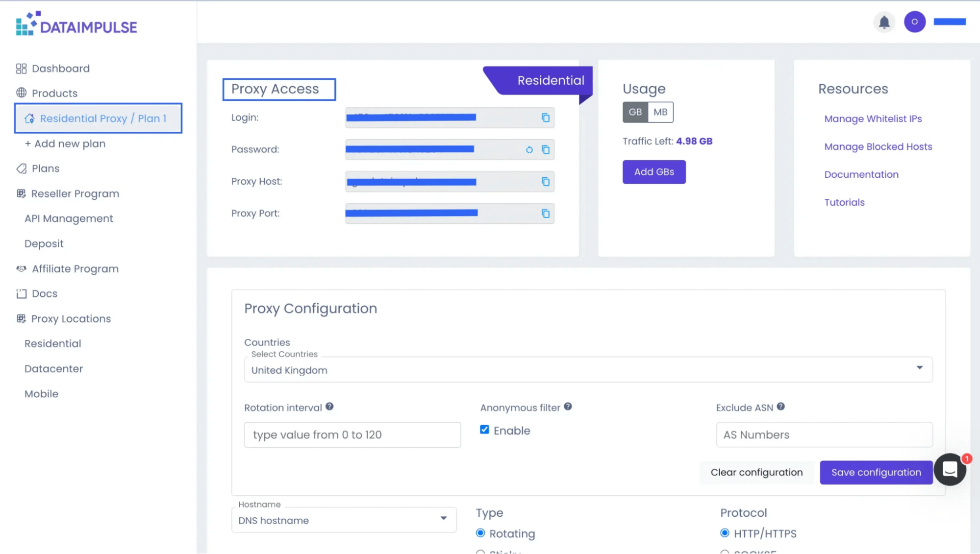Expand the Select Countries dropdown
Viewport: 980px width, 554px height.
[919, 368]
